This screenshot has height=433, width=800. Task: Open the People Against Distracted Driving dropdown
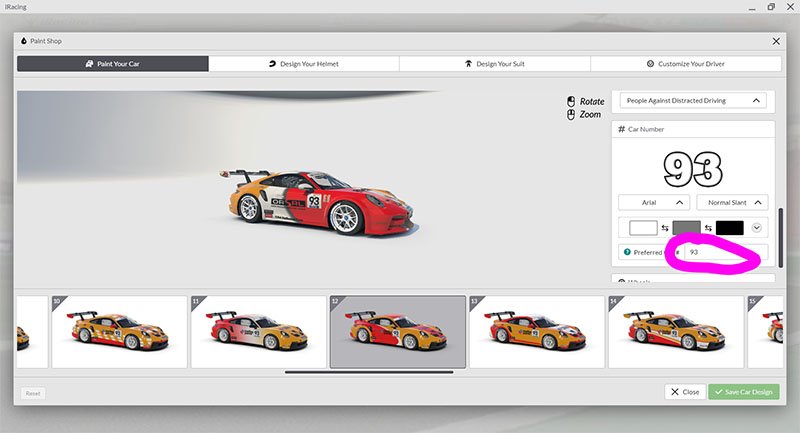coord(692,100)
